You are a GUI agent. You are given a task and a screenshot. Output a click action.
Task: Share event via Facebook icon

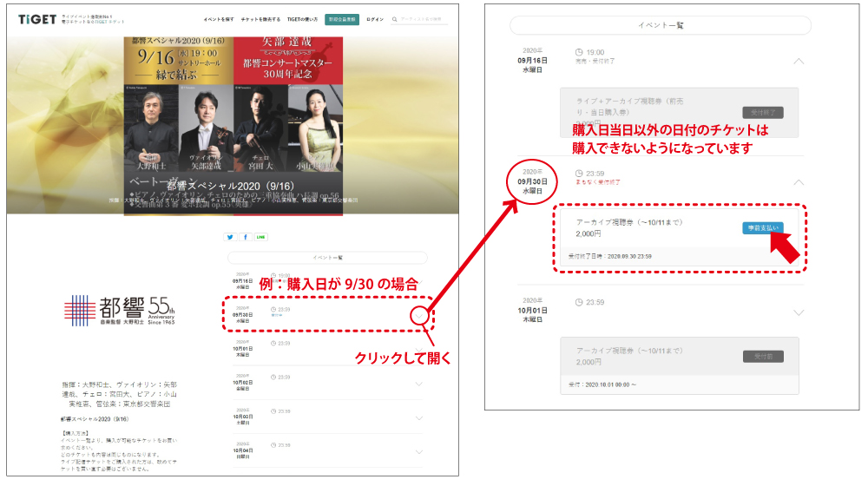coord(246,237)
